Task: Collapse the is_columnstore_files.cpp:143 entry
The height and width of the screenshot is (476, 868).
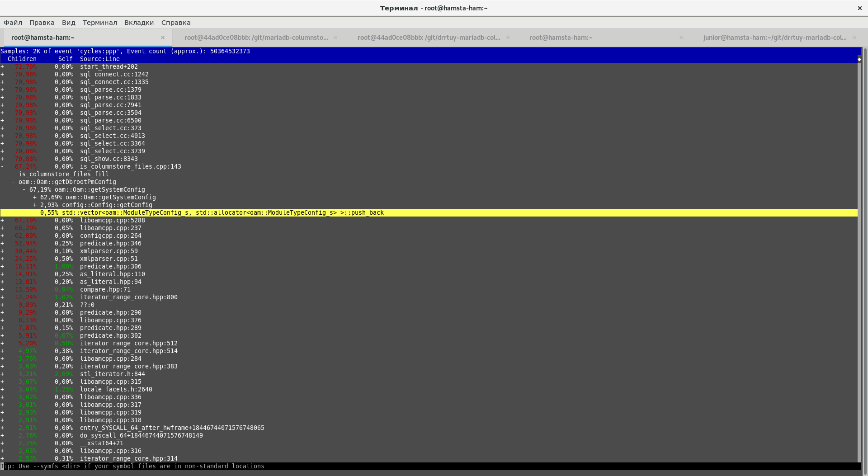Action: [x=2, y=167]
